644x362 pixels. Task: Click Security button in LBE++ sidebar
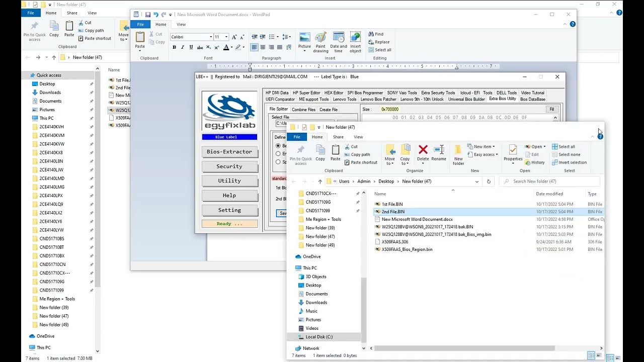pyautogui.click(x=229, y=166)
